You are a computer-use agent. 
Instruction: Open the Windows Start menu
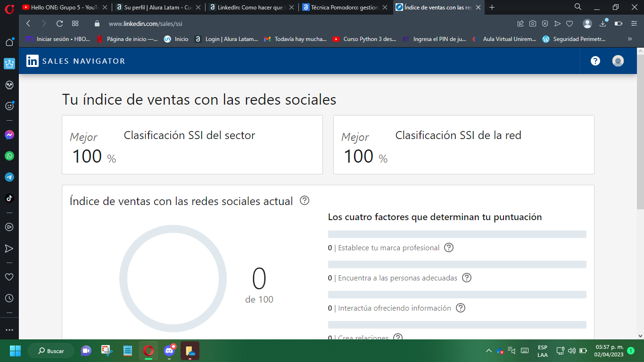(x=15, y=351)
